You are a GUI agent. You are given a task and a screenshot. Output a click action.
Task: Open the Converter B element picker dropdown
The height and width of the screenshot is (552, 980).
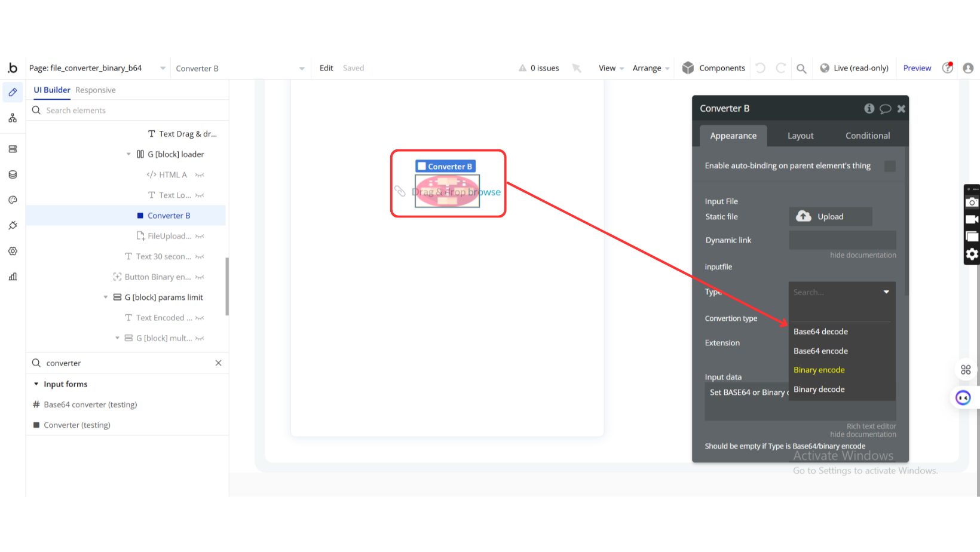pos(302,69)
